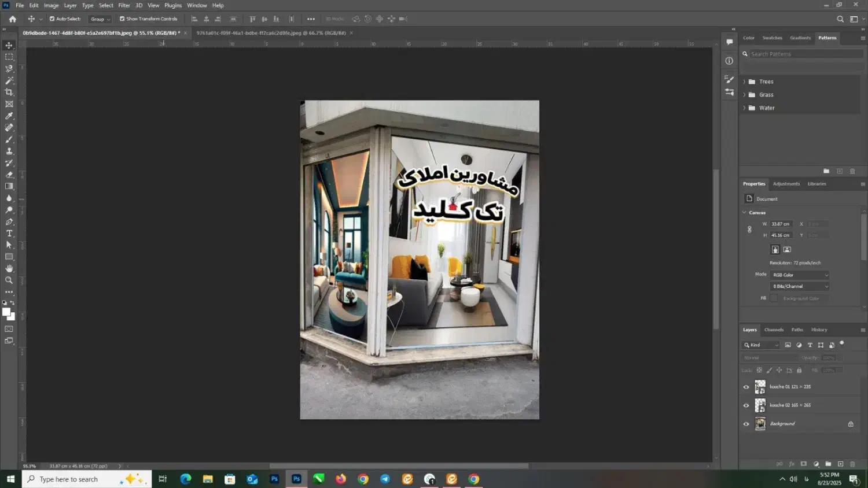
Task: Open the Filter menu
Action: coord(124,5)
